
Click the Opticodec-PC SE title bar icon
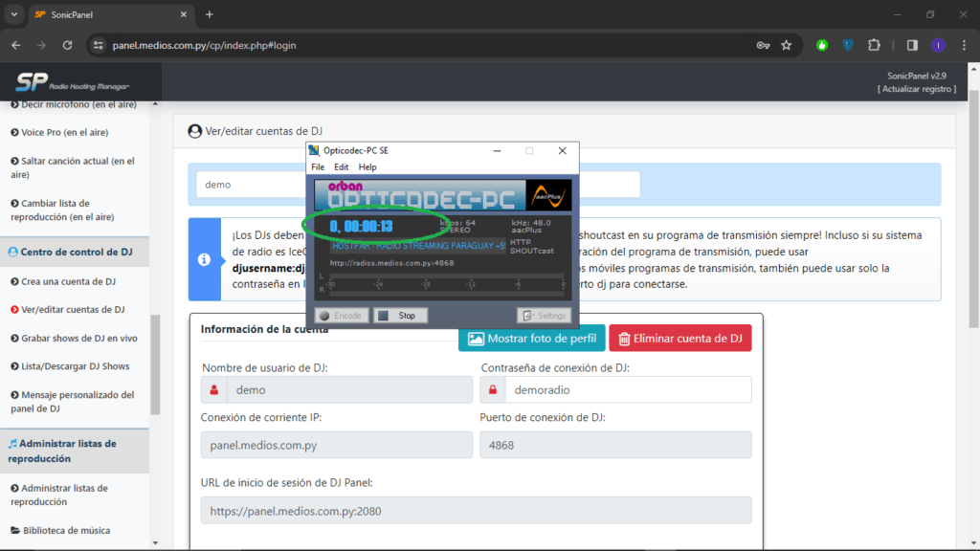click(314, 150)
